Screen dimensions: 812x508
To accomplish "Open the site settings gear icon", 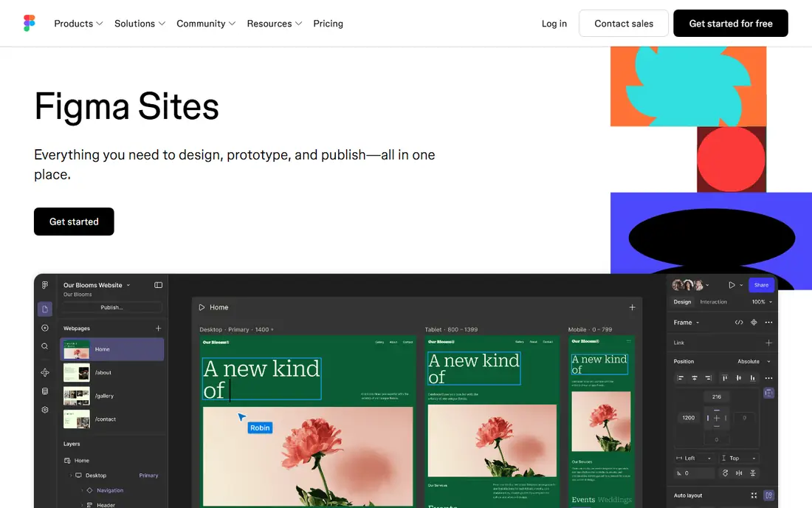I will pos(45,410).
